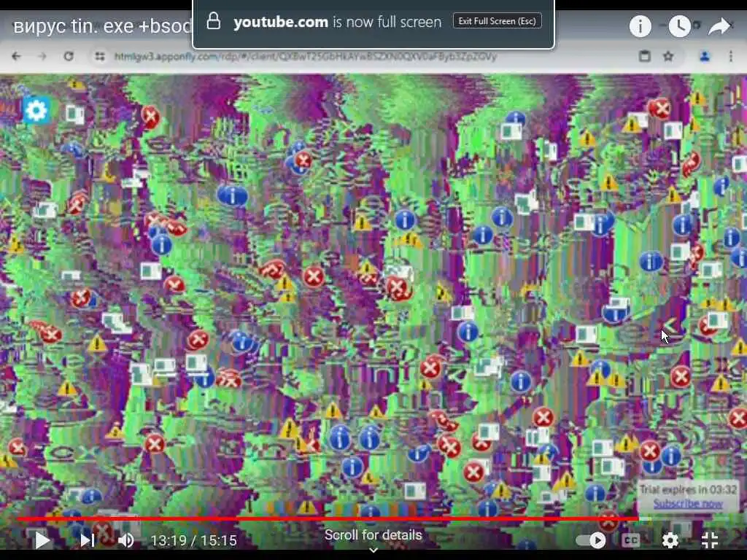The width and height of the screenshot is (747, 560).
Task: Mute the video volume
Action: pyautogui.click(x=126, y=540)
